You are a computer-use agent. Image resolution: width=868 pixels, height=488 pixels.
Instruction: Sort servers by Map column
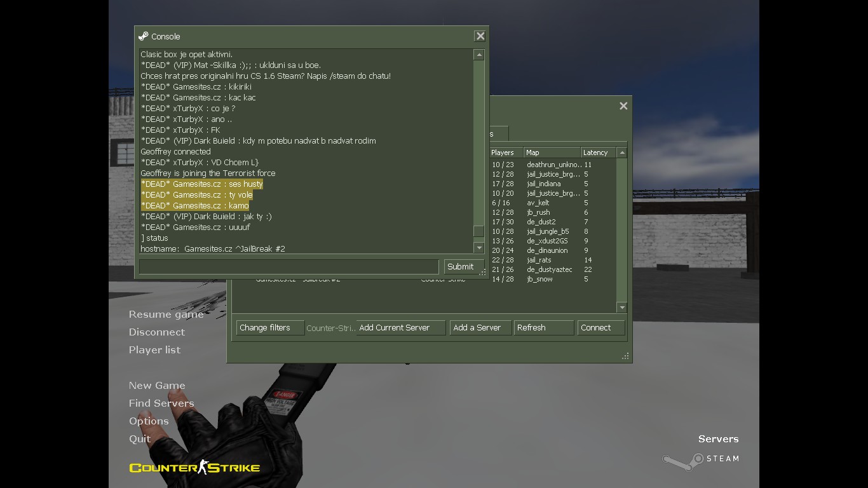(x=552, y=152)
